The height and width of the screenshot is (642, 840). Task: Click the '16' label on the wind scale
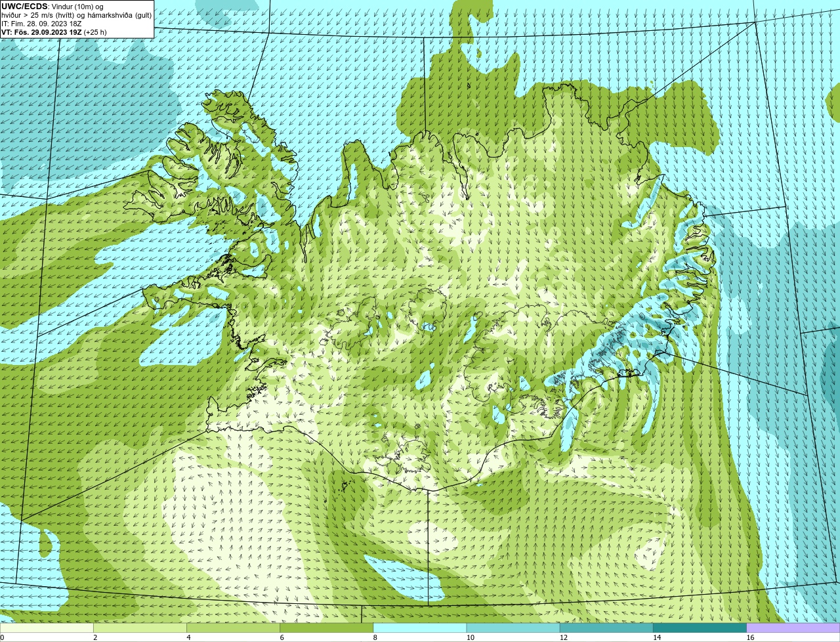(751, 637)
